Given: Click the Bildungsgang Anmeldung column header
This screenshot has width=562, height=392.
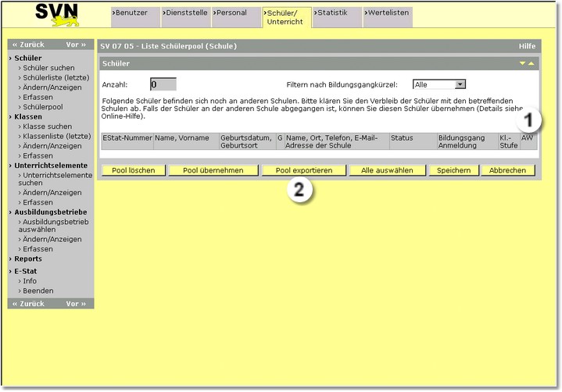Looking at the screenshot, I should point(467,141).
